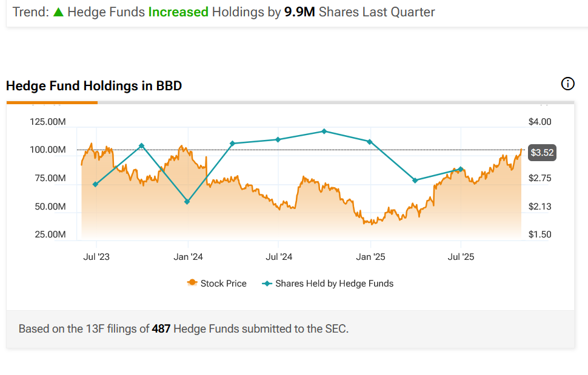Click the $3.52 current price badge
This screenshot has width=588, height=375.
(x=541, y=153)
